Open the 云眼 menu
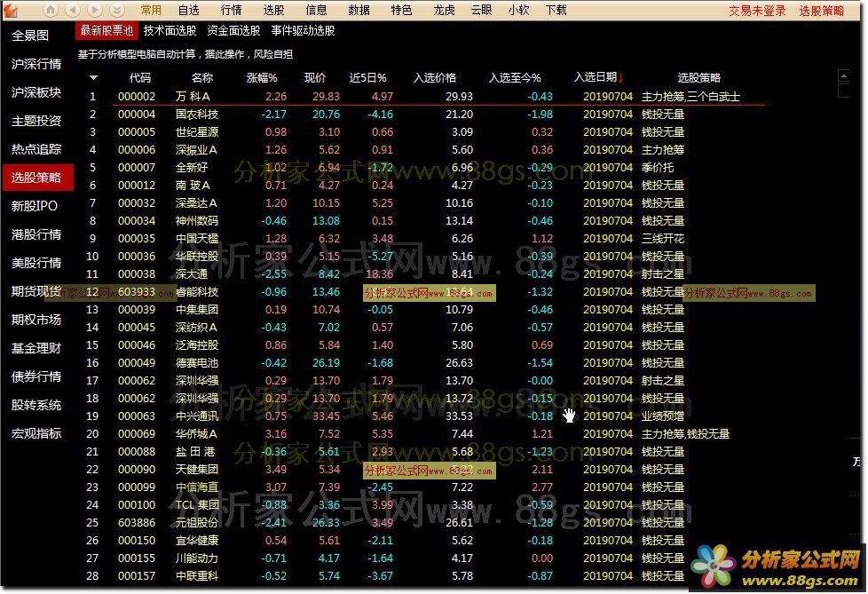The image size is (868, 594). point(482,10)
